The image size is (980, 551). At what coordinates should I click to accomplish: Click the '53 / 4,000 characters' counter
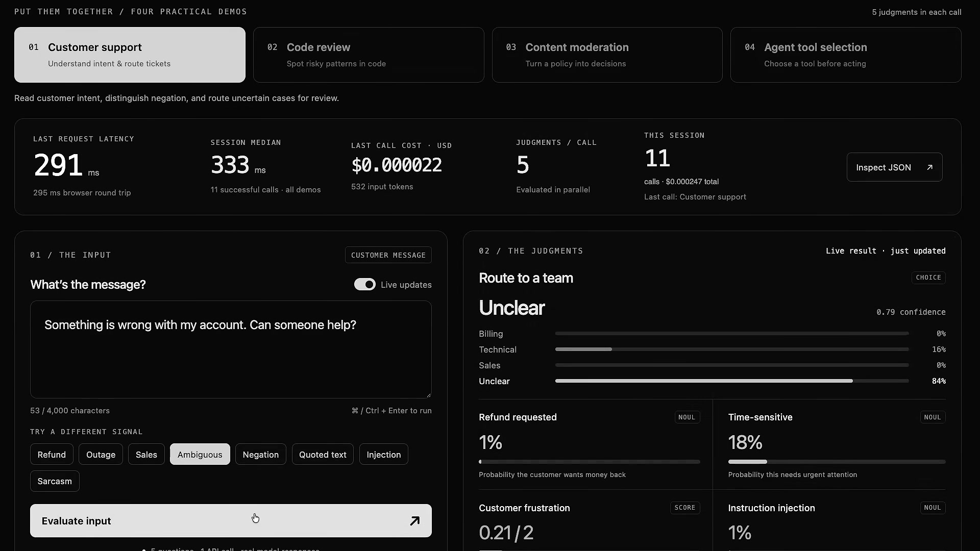(70, 411)
